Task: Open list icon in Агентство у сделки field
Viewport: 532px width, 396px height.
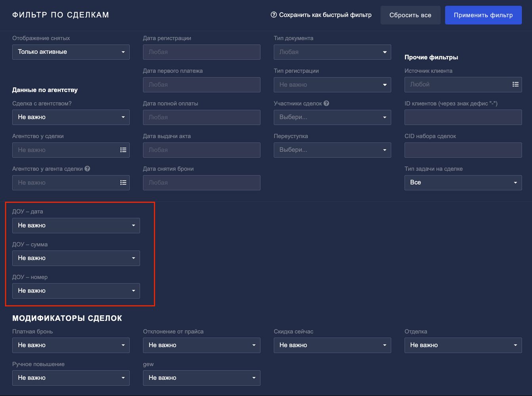Action: pyautogui.click(x=123, y=150)
